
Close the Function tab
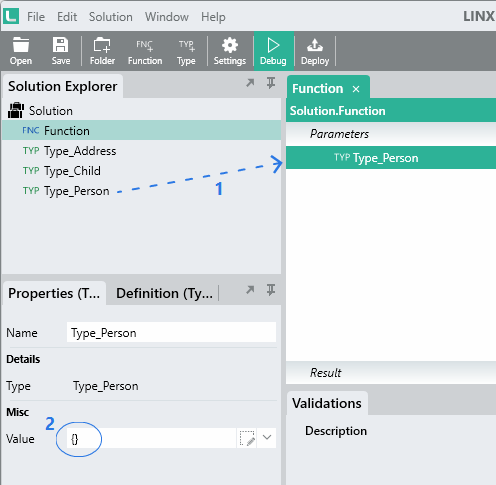click(x=356, y=89)
